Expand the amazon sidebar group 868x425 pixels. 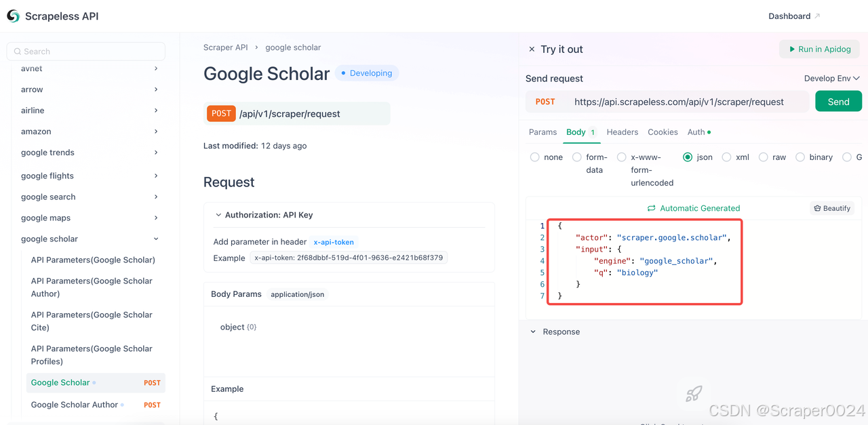pyautogui.click(x=156, y=131)
